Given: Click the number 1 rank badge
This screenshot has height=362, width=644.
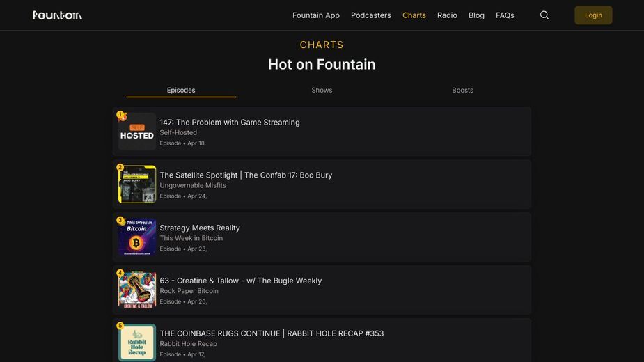Looking at the screenshot, I should click(x=120, y=115).
